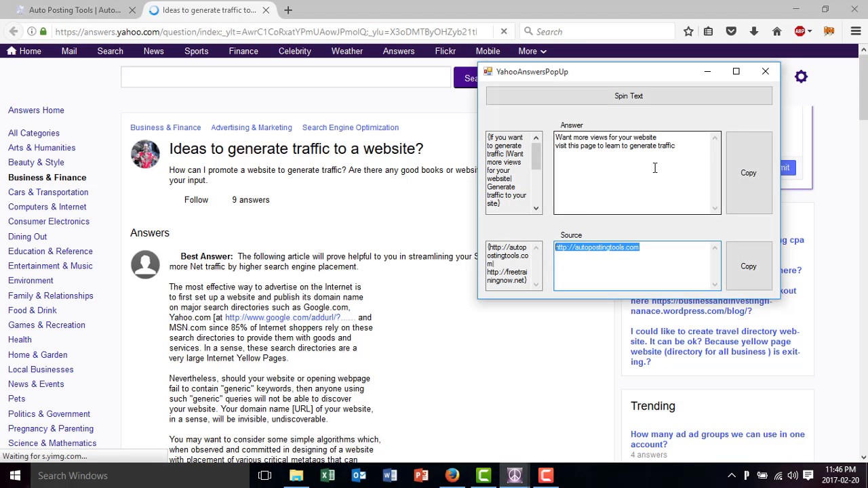Open Flickr in Yahoo navigation bar
This screenshot has width=868, height=488.
[x=446, y=51]
